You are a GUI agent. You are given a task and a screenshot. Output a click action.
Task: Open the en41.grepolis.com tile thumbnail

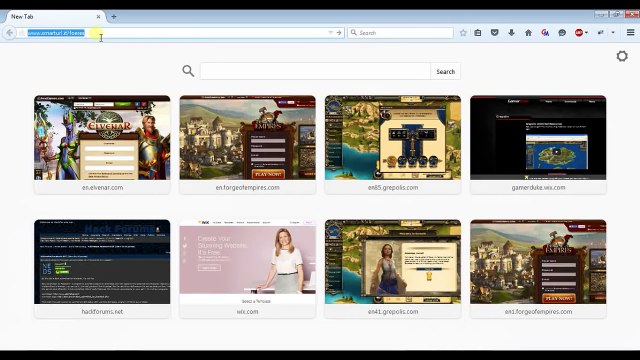pyautogui.click(x=393, y=262)
